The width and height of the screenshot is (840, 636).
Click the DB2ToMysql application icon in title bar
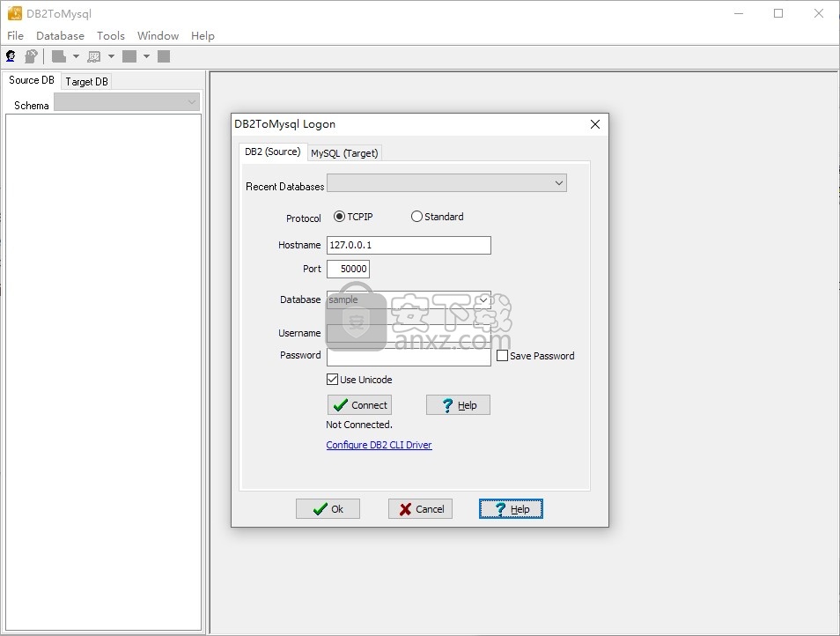(14, 13)
